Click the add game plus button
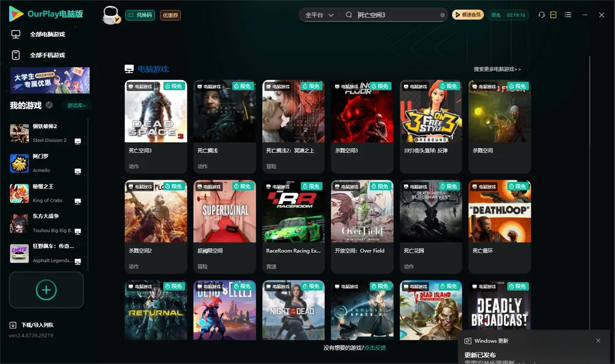615x364 pixels. tap(46, 290)
